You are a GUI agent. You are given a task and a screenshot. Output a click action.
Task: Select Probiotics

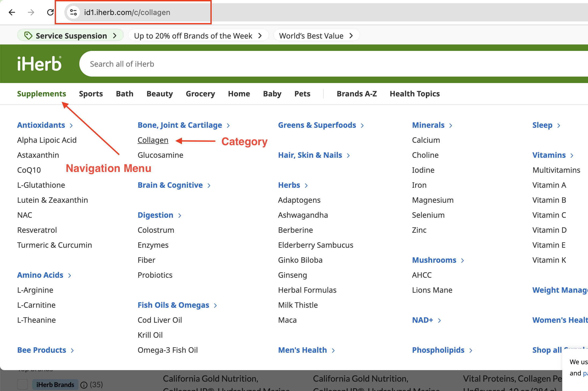coord(155,275)
